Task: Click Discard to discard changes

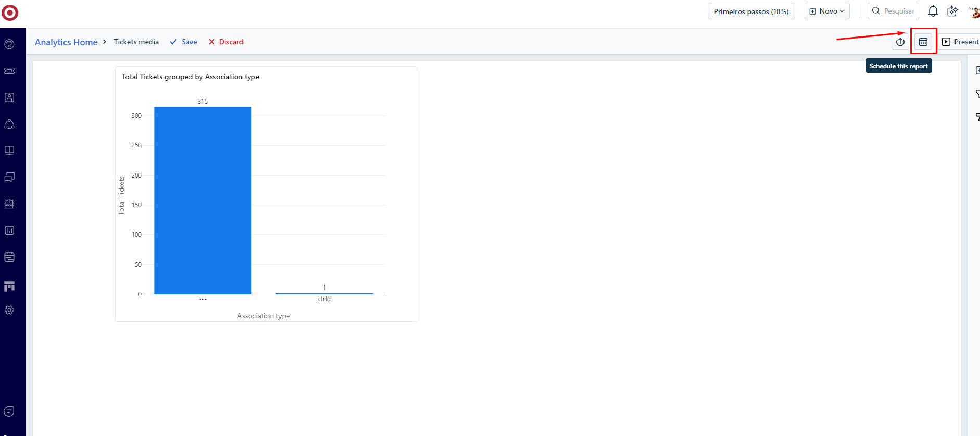Action: (226, 42)
